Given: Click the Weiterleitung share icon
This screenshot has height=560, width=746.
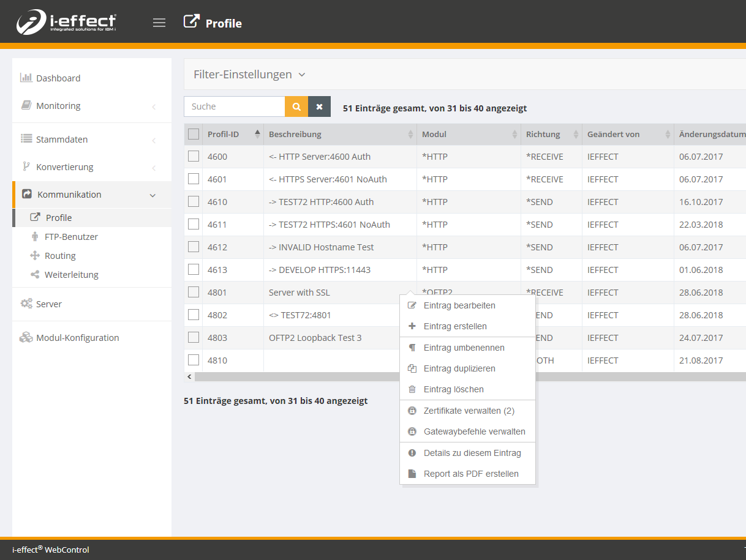Looking at the screenshot, I should point(35,275).
